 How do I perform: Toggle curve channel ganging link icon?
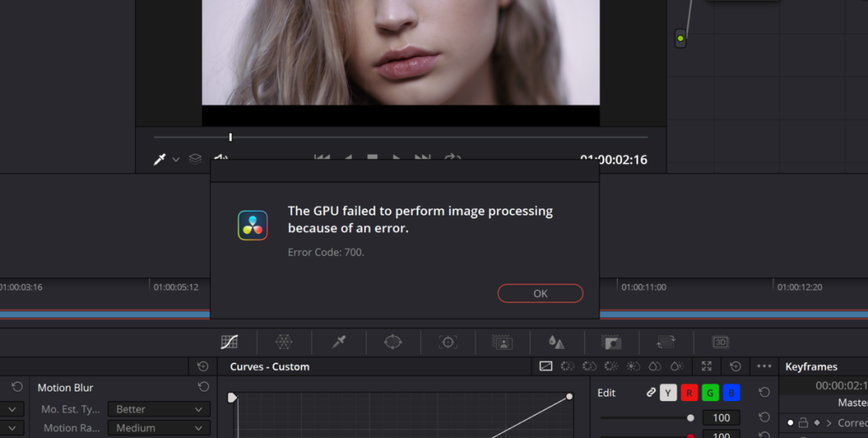pyautogui.click(x=651, y=392)
